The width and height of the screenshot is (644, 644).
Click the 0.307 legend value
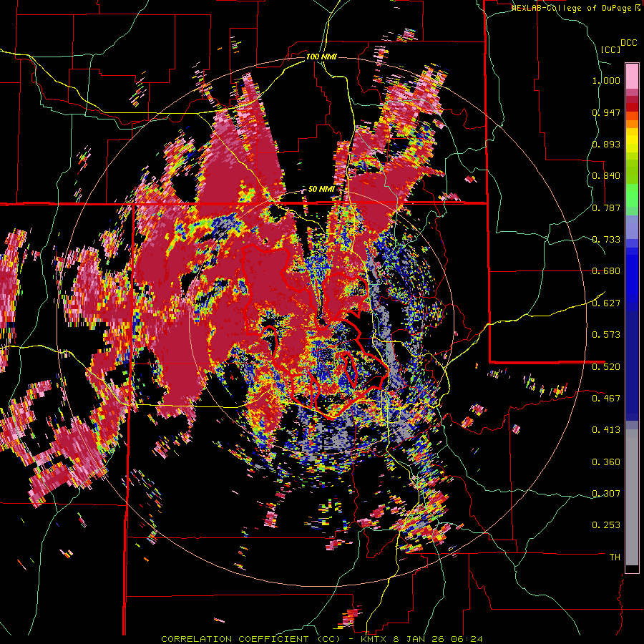606,493
